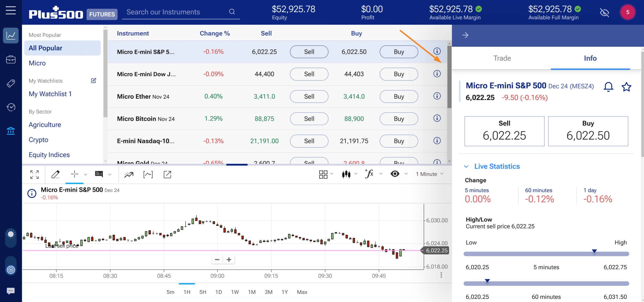Toggle the target mode switch in sidebar
Screen dimensions: 644x302
(11, 266)
